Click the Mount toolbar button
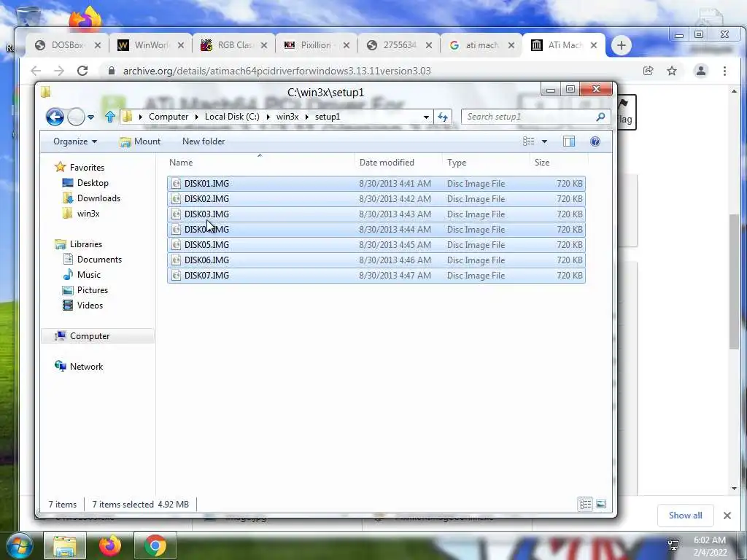747x560 pixels. click(140, 141)
